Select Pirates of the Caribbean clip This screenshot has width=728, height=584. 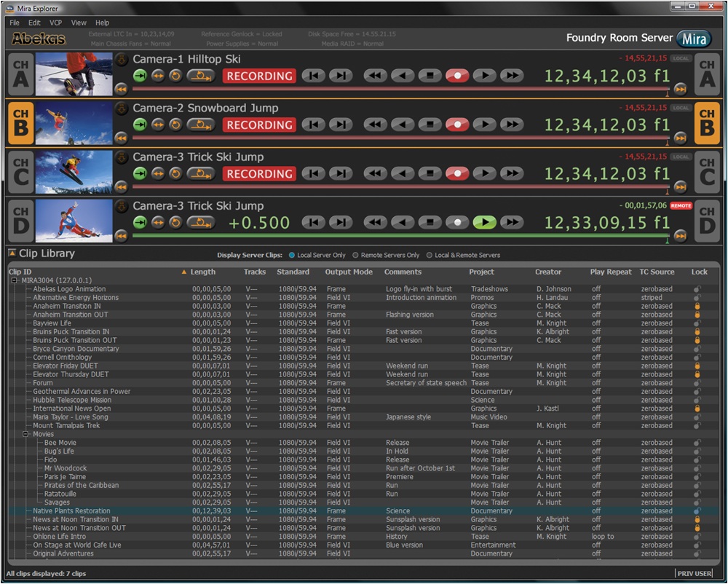[x=364, y=485]
